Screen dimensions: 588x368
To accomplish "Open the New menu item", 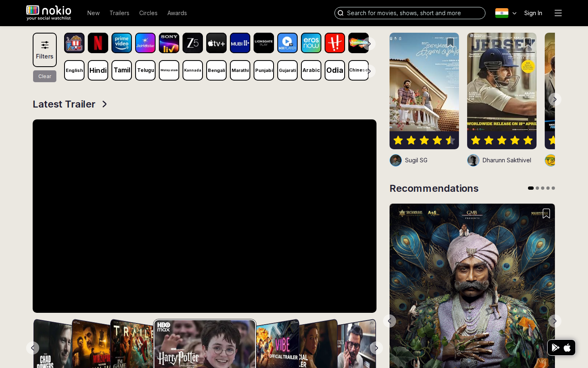I will pyautogui.click(x=94, y=13).
